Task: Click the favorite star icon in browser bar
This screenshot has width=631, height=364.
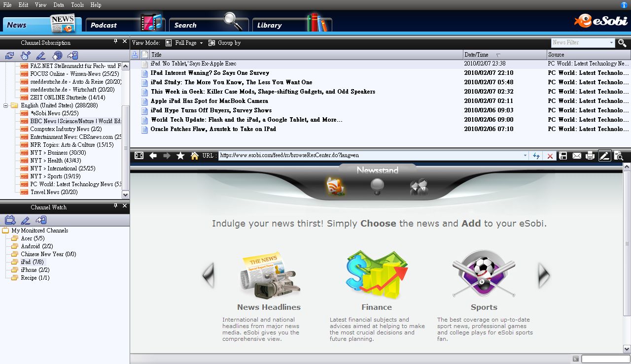Action: coord(180,156)
